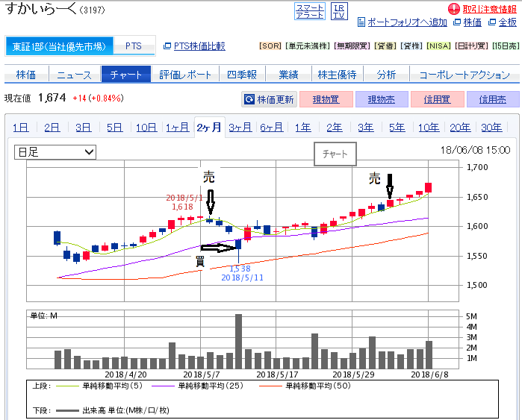Image resolution: width=522 pixels, height=420 pixels.
Task: Open the Smart Alert icon
Action: 310,11
